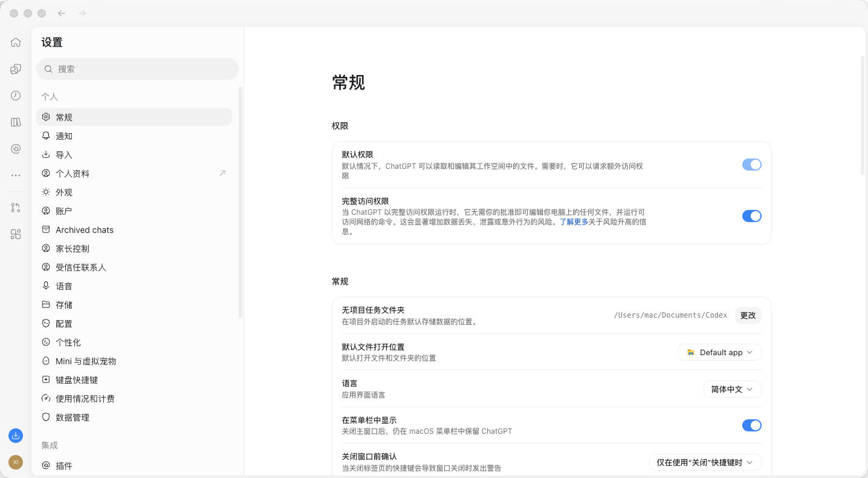Open 语音 settings

click(x=134, y=286)
